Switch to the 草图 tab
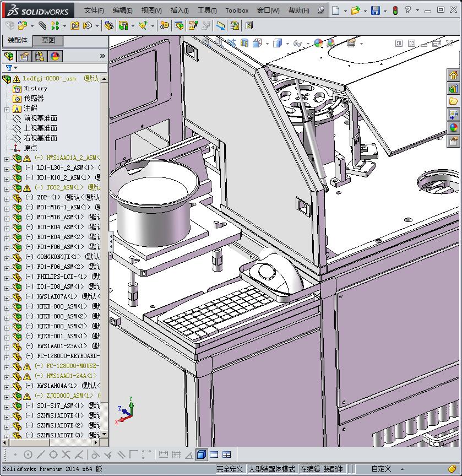The width and height of the screenshot is (462, 476). click(x=48, y=40)
